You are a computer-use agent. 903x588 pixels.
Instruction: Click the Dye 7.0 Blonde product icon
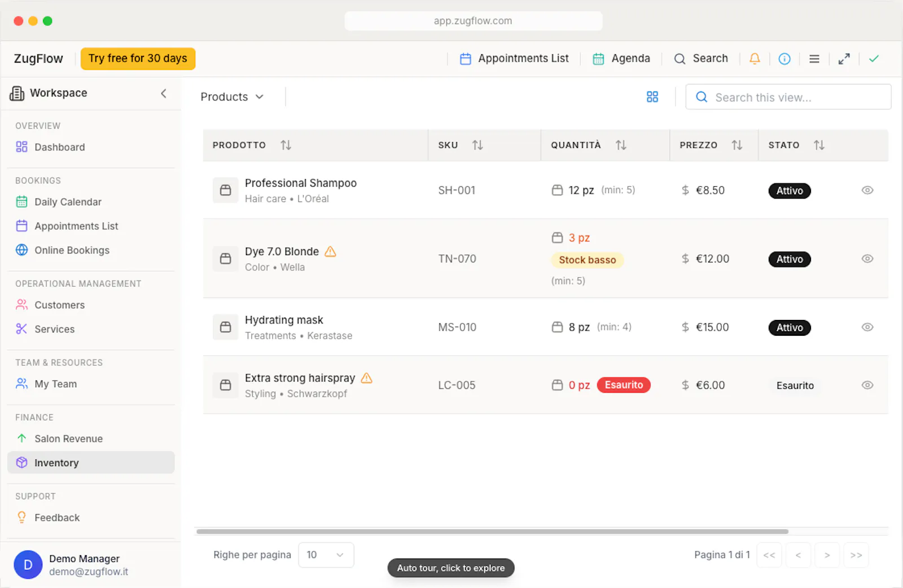point(225,259)
